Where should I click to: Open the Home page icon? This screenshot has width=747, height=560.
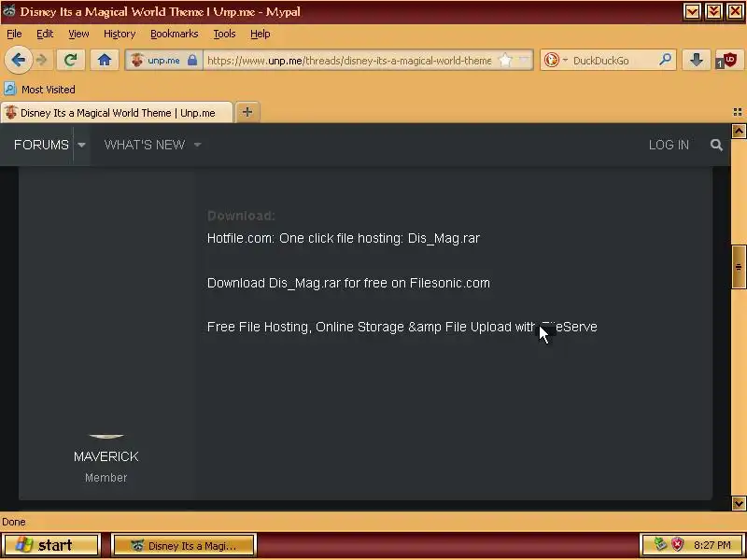(x=105, y=60)
